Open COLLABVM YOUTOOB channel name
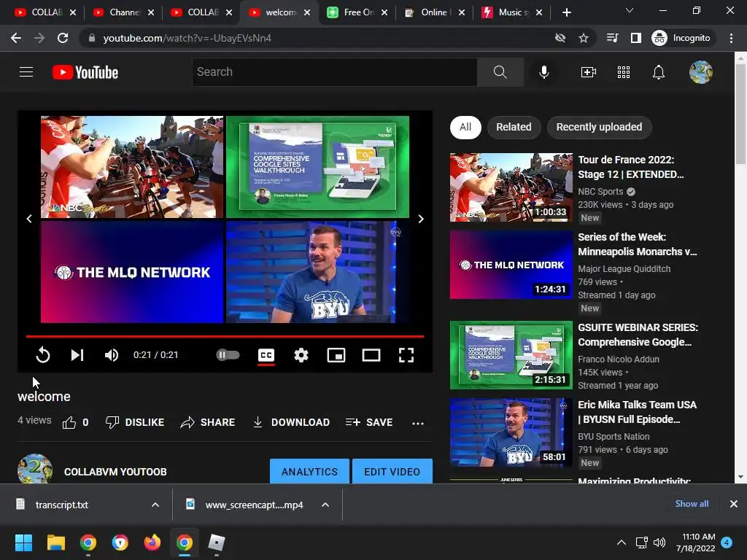The image size is (747, 560). pyautogui.click(x=115, y=472)
